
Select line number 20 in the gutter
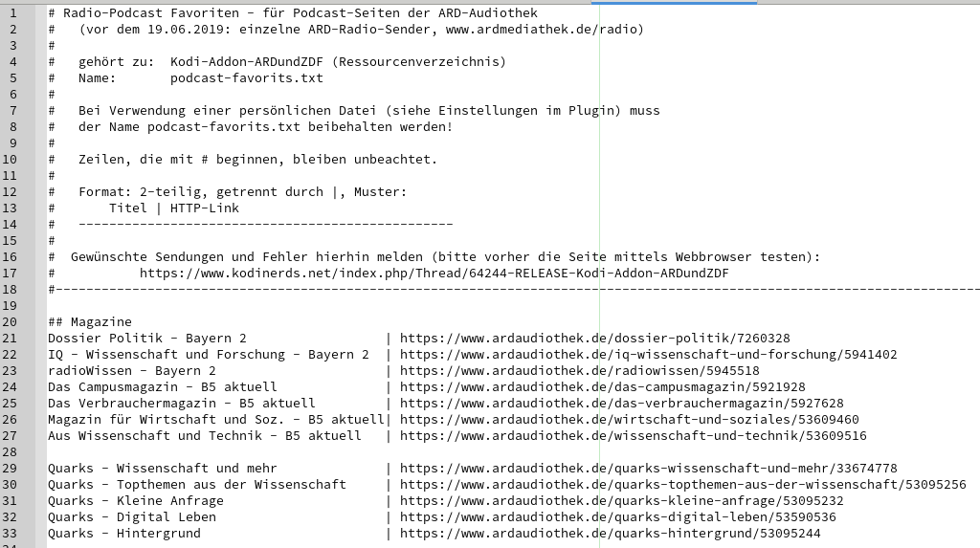pos(10,321)
